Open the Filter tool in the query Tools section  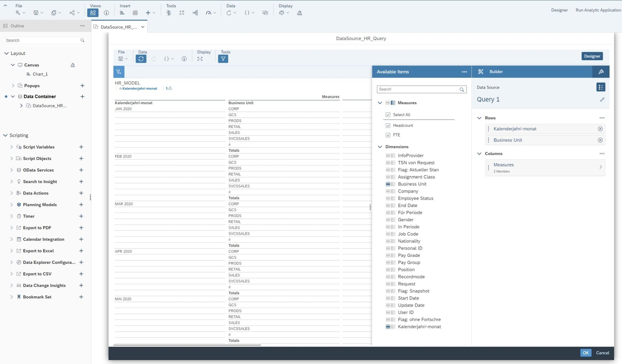click(x=223, y=58)
